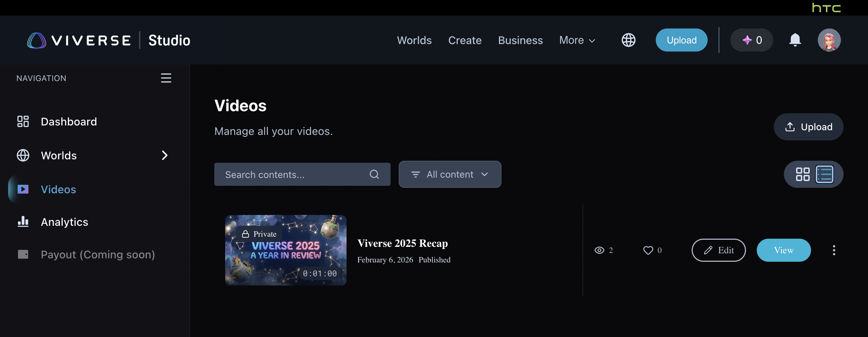868x337 pixels.
Task: Open the All content filter dropdown
Action: coord(450,174)
